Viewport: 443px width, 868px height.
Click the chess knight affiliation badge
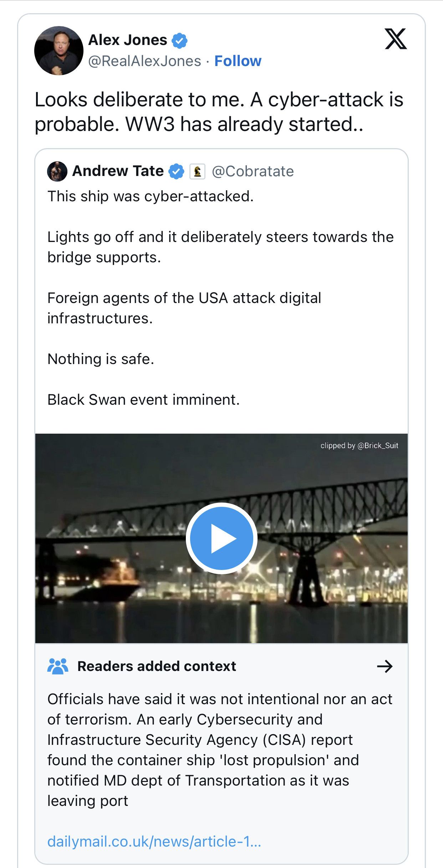coord(197,171)
